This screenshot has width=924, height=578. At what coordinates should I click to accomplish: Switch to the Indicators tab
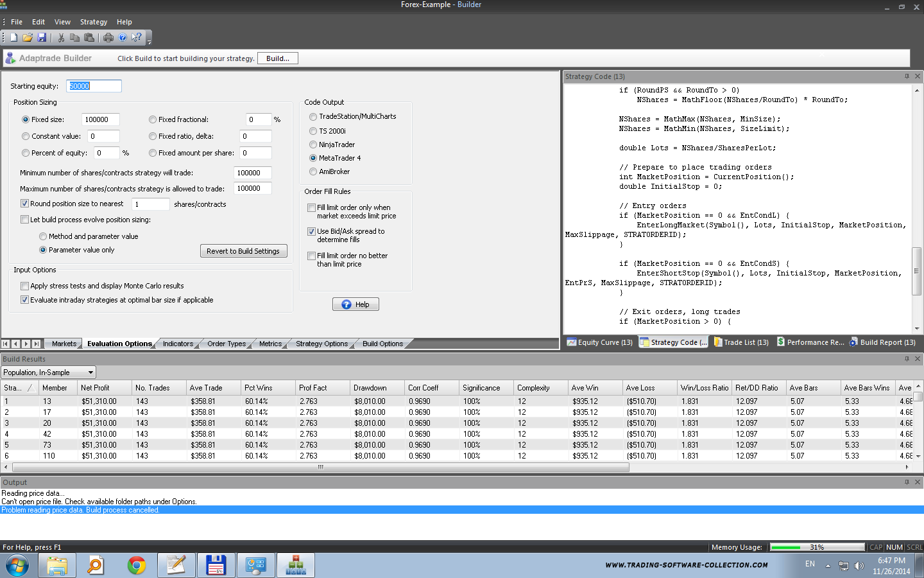pyautogui.click(x=178, y=344)
